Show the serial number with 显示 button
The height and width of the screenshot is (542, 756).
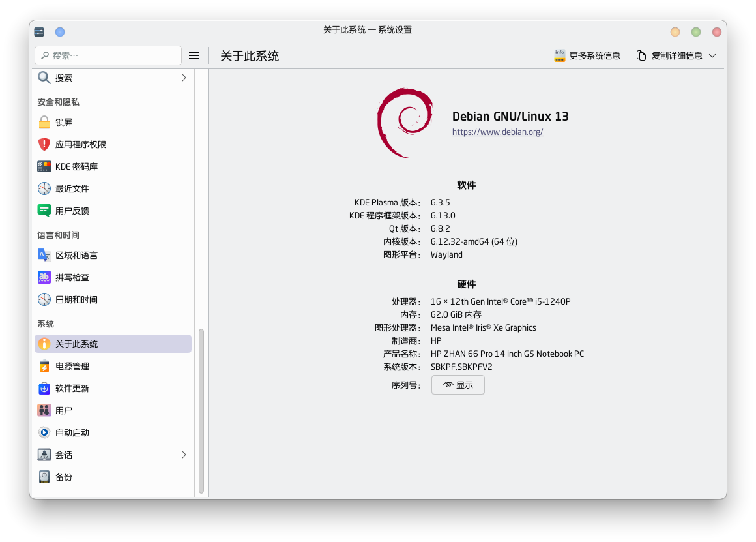pos(458,385)
